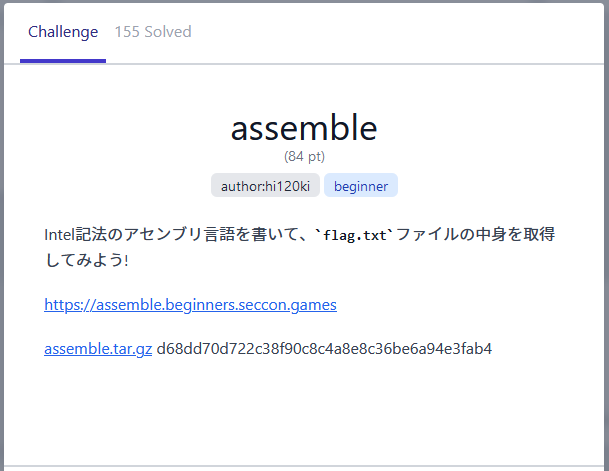Click the tab bar empty space right of Solved
Screen dimensions: 609x471
tap(400, 32)
